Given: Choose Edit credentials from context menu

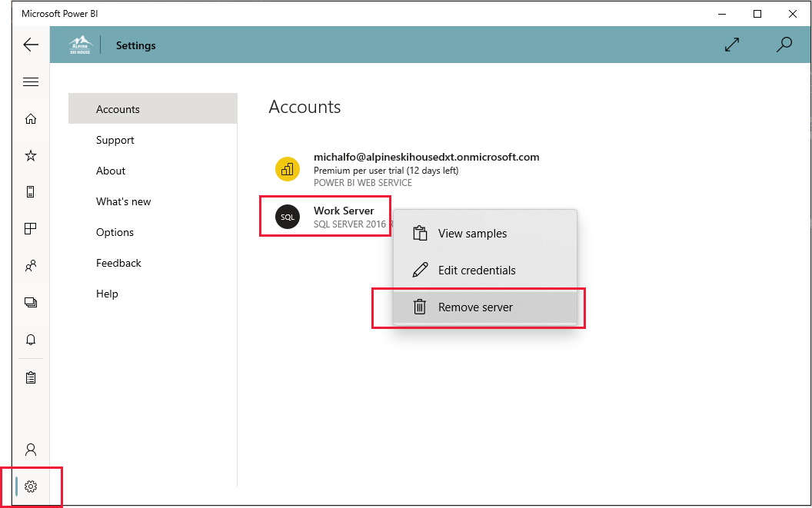Looking at the screenshot, I should [x=485, y=271].
